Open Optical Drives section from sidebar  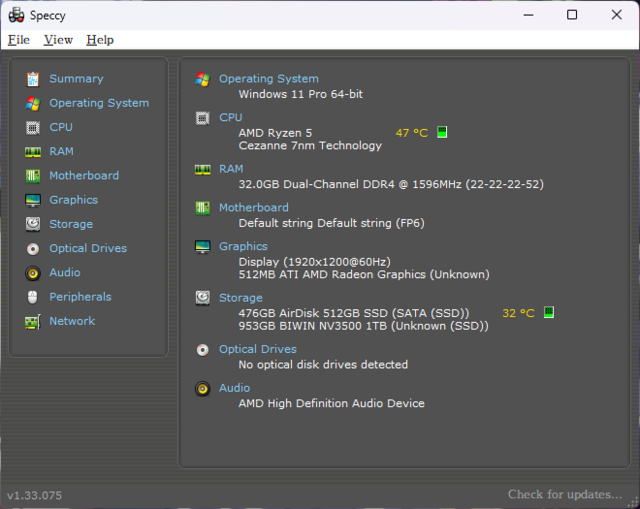pyautogui.click(x=88, y=248)
